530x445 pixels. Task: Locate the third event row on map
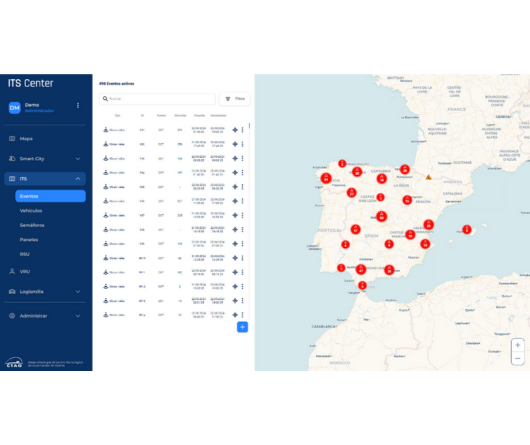(x=235, y=158)
